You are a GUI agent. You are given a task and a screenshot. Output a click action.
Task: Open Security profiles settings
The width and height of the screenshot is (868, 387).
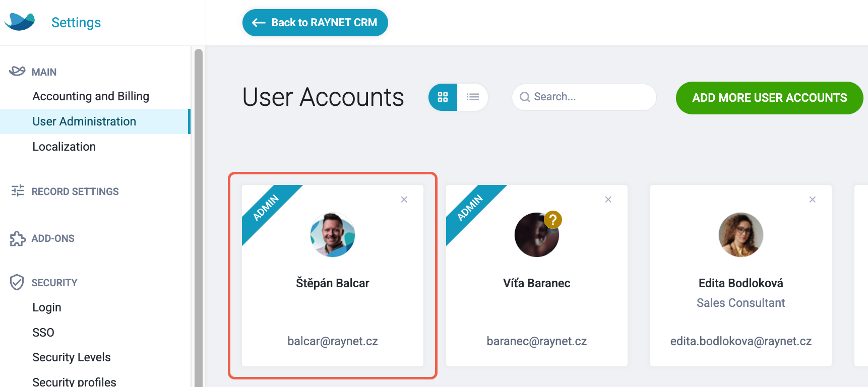pyautogui.click(x=75, y=381)
